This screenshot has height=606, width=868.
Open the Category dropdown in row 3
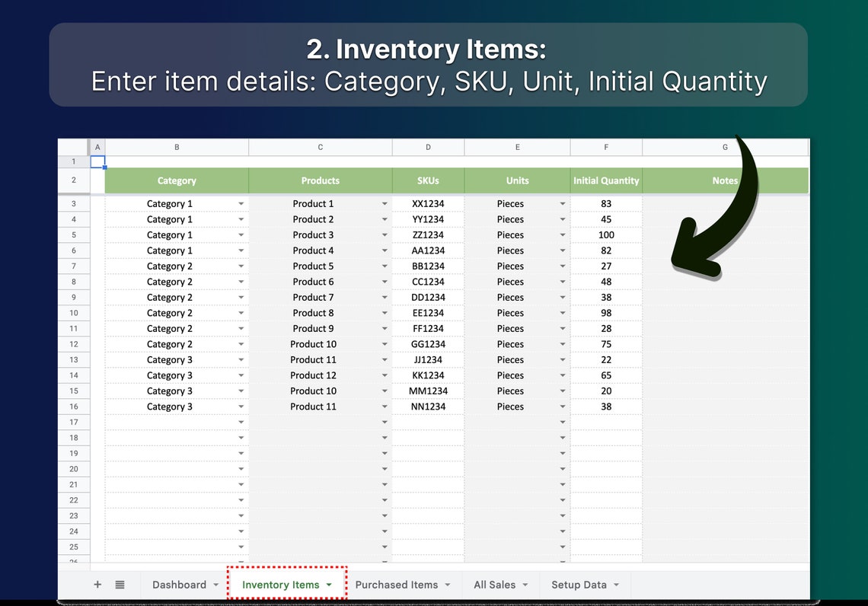(x=241, y=203)
